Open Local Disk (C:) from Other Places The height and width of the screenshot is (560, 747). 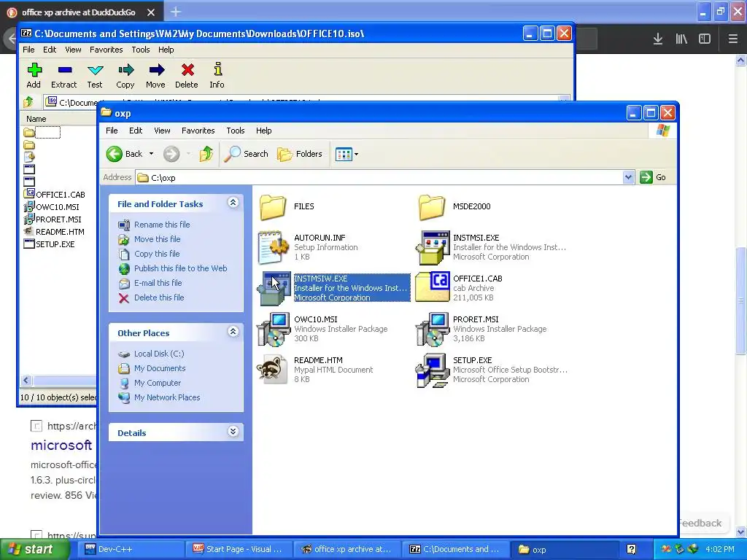pos(159,354)
